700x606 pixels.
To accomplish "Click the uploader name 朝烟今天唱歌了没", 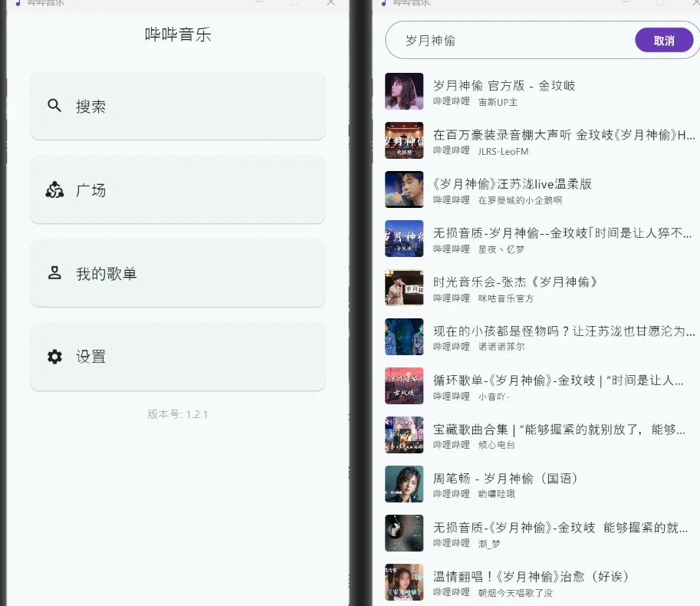I will [x=515, y=593].
